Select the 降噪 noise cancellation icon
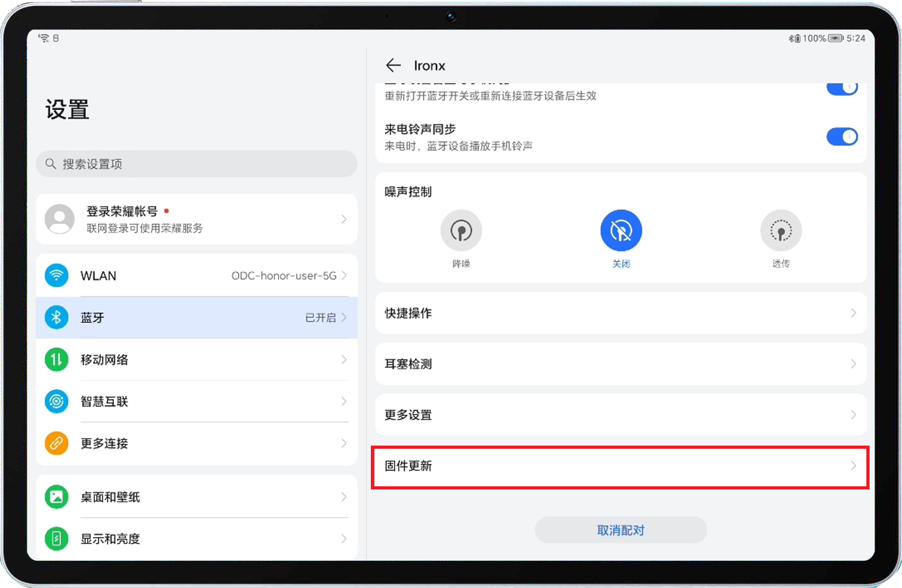The image size is (902, 588). pos(461,230)
